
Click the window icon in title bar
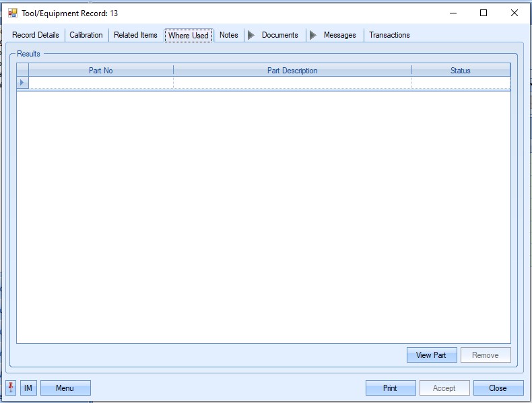pyautogui.click(x=12, y=13)
